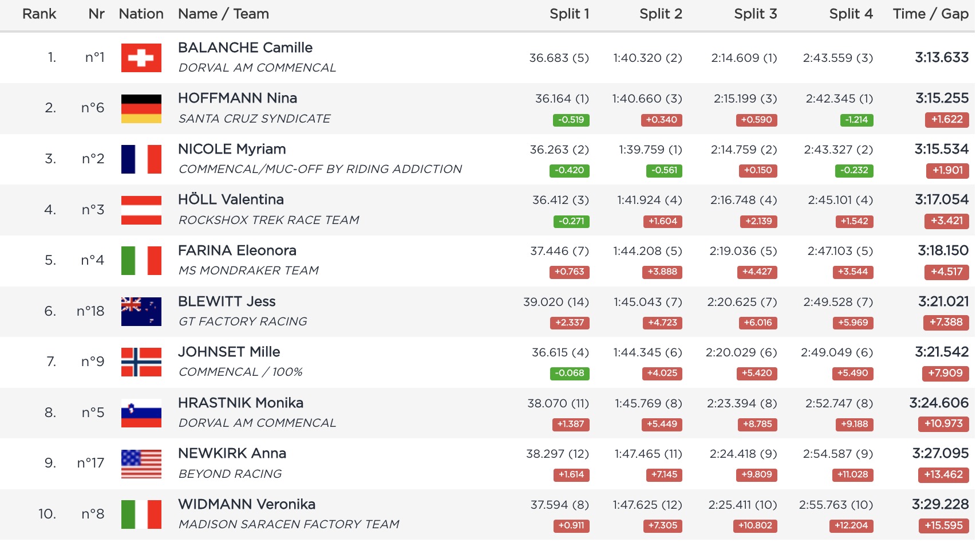Click the winning time 3:13.633
Screen dimensions: 980x542
pyautogui.click(x=941, y=57)
